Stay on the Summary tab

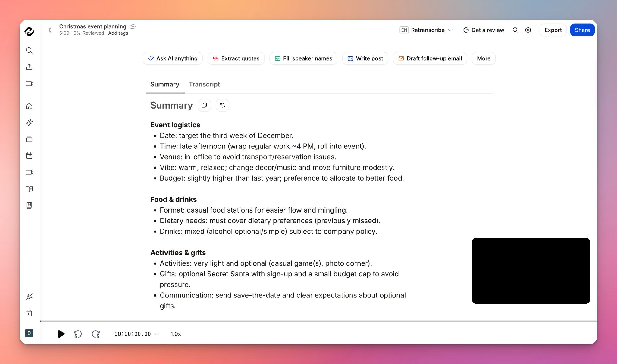pyautogui.click(x=164, y=84)
